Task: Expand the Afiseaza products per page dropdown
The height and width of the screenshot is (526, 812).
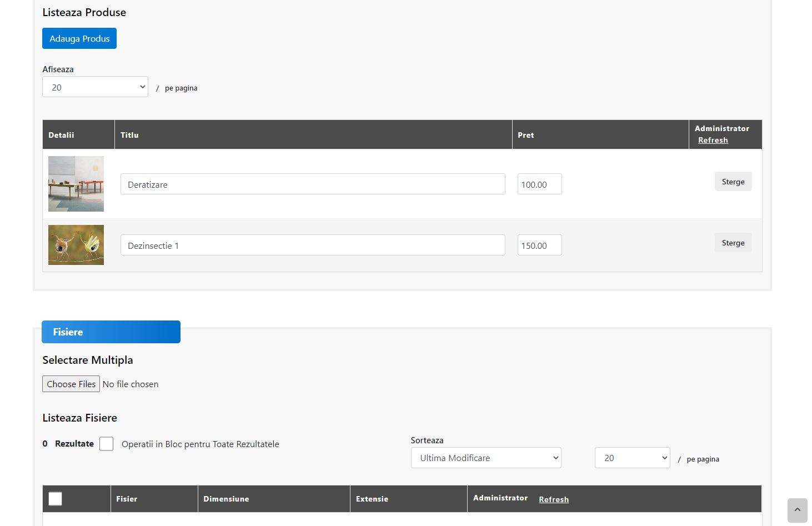Action: click(95, 87)
